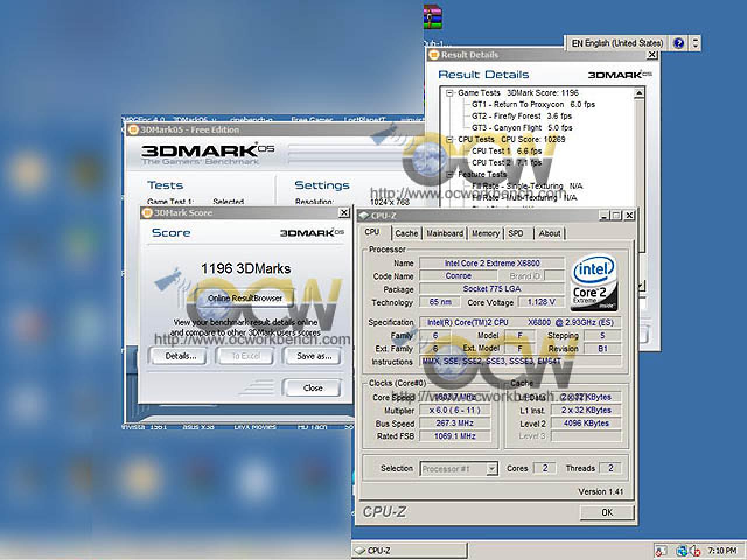Click the Threads count field
The image size is (747, 560).
[610, 468]
